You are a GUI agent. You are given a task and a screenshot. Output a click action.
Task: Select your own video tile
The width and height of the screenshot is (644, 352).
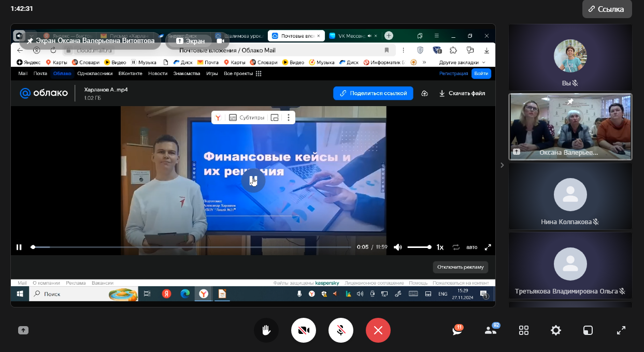[570, 57]
